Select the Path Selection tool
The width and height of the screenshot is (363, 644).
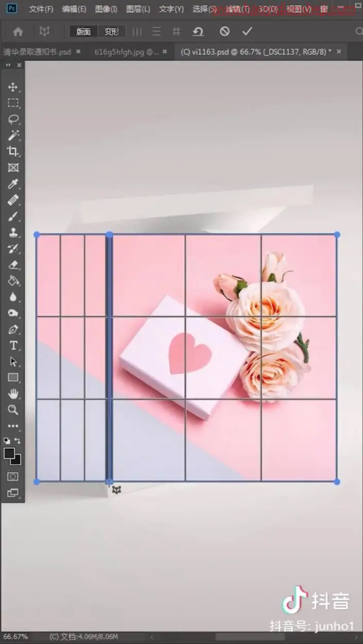[x=13, y=362]
